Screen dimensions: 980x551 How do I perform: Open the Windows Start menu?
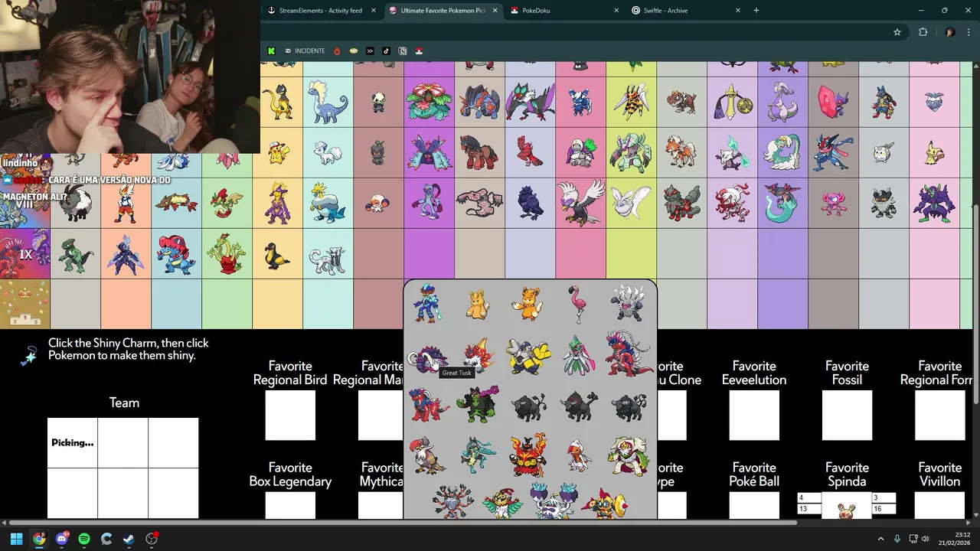(16, 539)
